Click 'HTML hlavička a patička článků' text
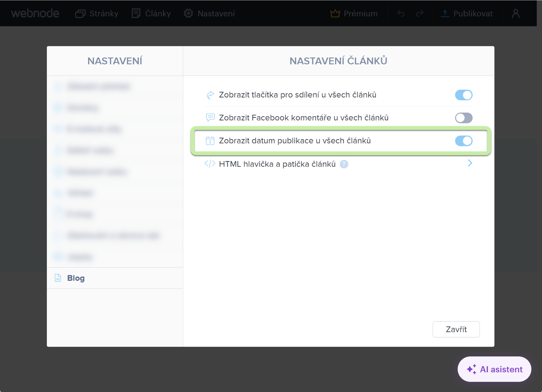This screenshot has height=392, width=542. [x=277, y=164]
